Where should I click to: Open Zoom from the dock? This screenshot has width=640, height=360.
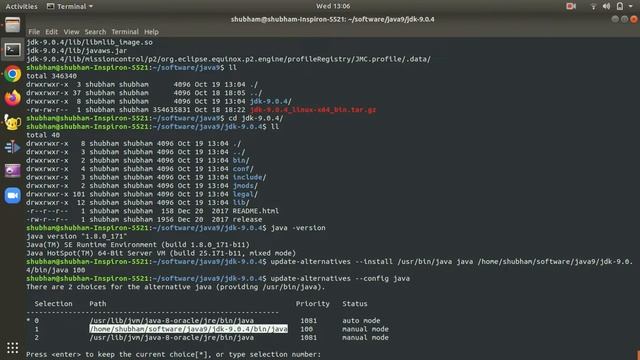[x=12, y=195]
